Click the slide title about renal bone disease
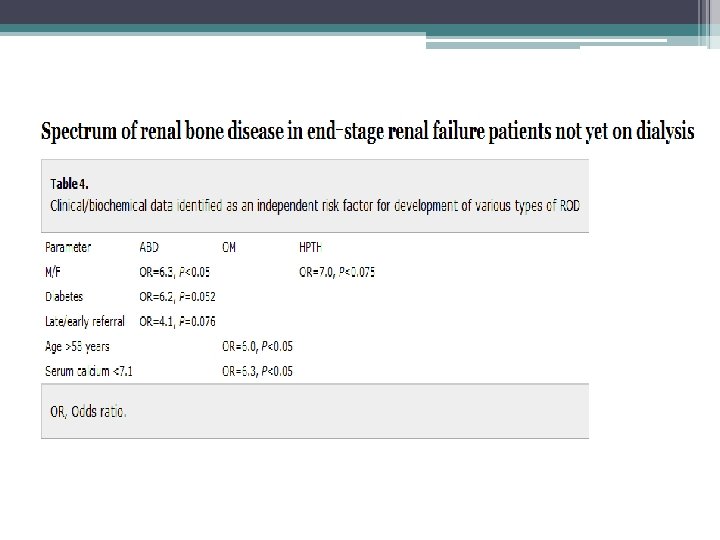The width and height of the screenshot is (720, 540). tap(367, 134)
